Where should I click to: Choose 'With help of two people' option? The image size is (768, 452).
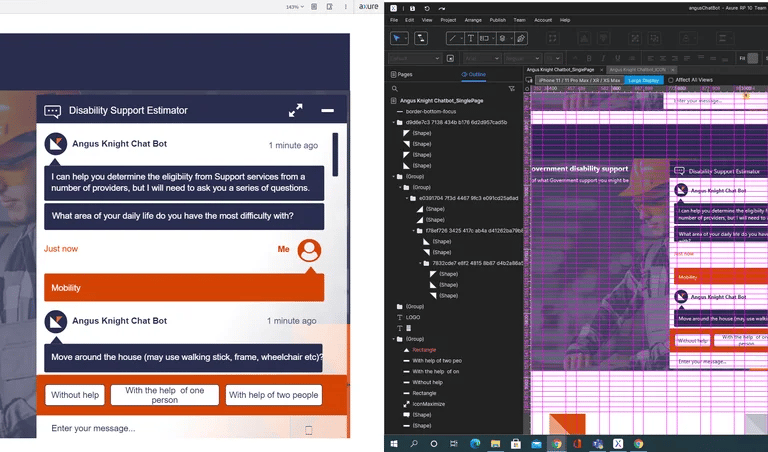273,395
